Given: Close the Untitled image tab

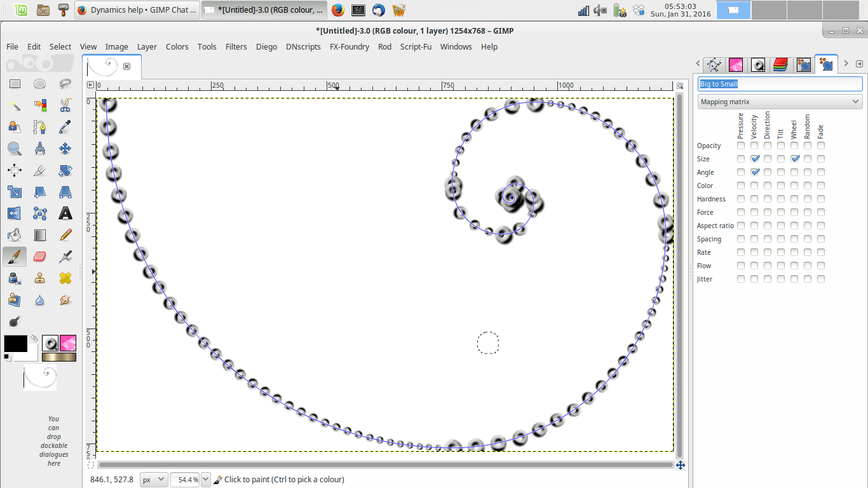Looking at the screenshot, I should pyautogui.click(x=126, y=66).
